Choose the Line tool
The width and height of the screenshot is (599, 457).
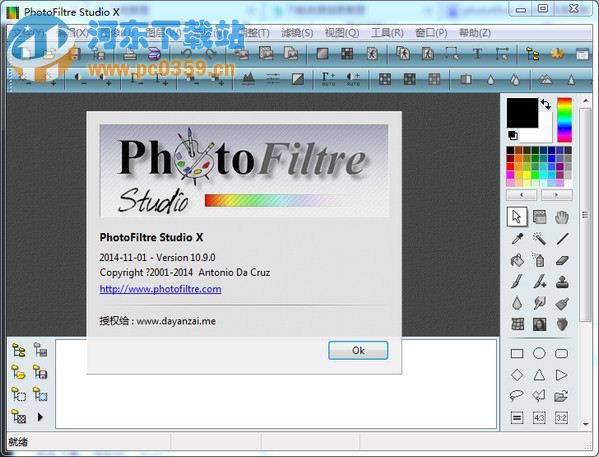[x=562, y=239]
